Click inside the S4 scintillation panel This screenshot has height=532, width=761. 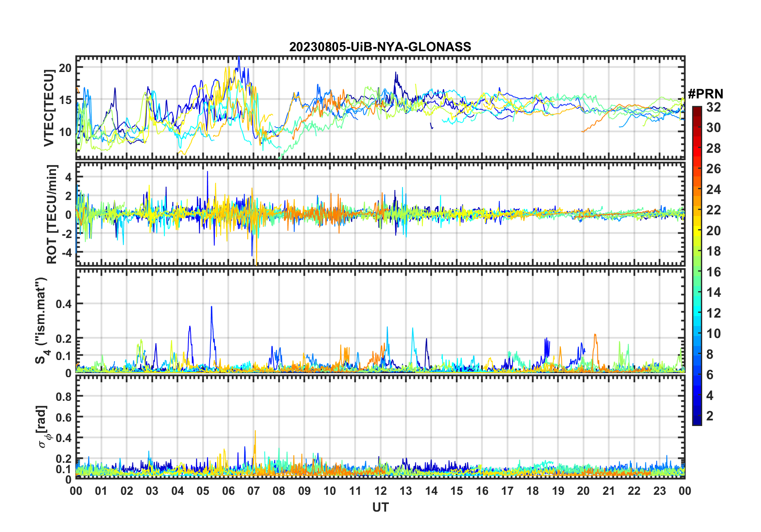point(380,320)
